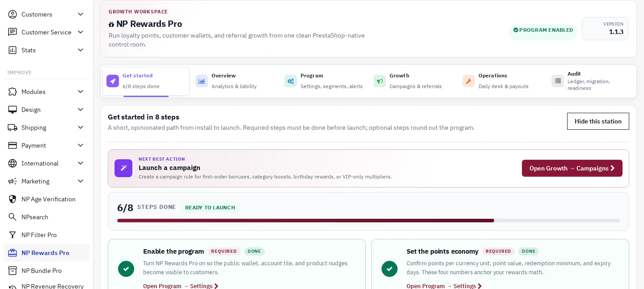Open the Overview analytics tab
644x289 pixels.
pyautogui.click(x=235, y=81)
